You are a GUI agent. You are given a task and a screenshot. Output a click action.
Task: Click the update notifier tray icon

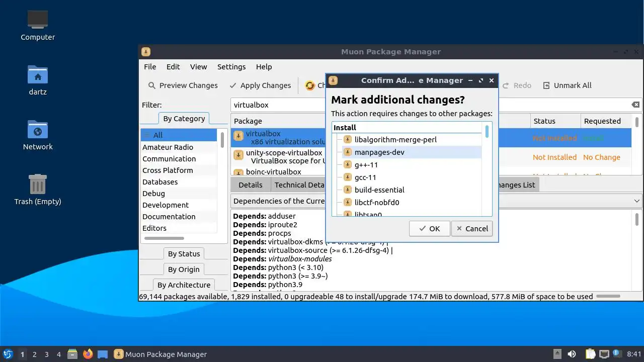click(x=617, y=353)
